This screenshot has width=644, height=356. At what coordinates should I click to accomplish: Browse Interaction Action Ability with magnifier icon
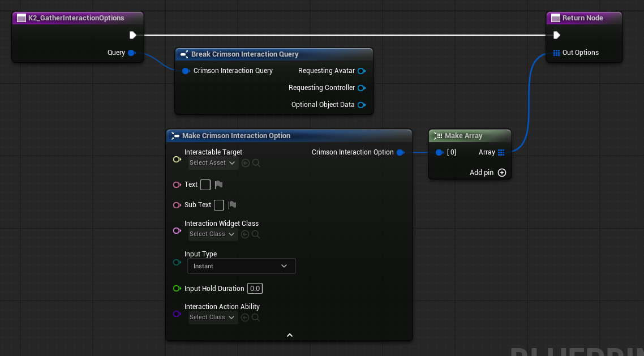pos(255,318)
